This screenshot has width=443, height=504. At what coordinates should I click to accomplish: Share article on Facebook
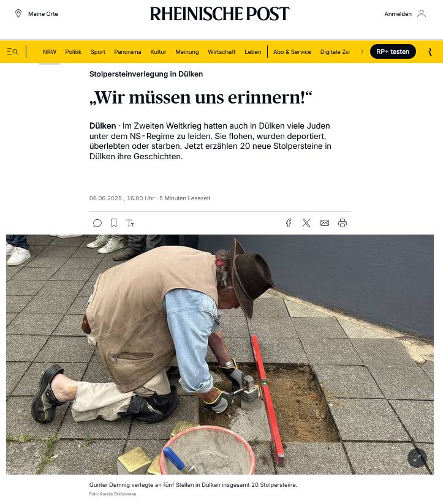289,223
